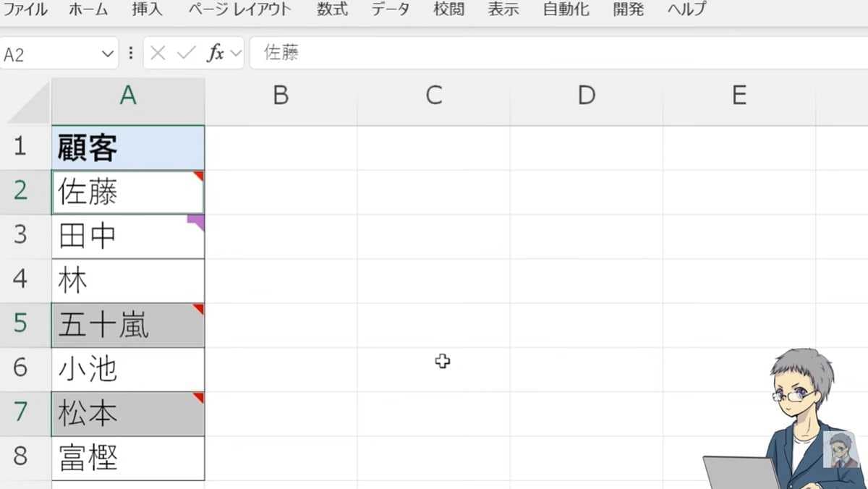Viewport: 868px width, 489px height.
Task: Select row 6 by clicking its row number
Action: click(x=23, y=369)
